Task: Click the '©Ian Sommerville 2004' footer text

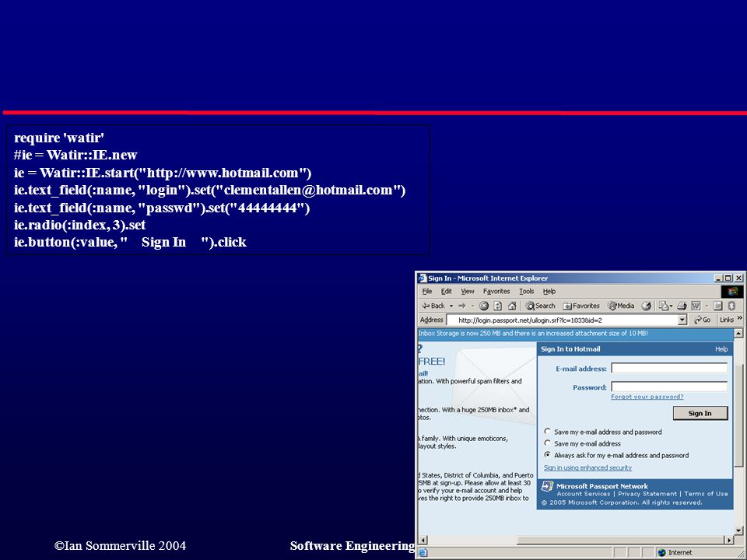Action: pos(120,546)
